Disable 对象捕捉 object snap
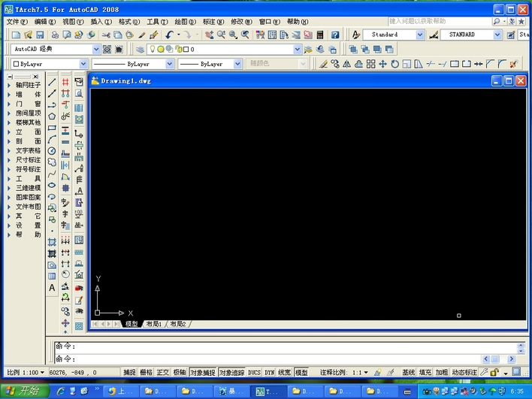This screenshot has height=399, width=532. (x=201, y=373)
